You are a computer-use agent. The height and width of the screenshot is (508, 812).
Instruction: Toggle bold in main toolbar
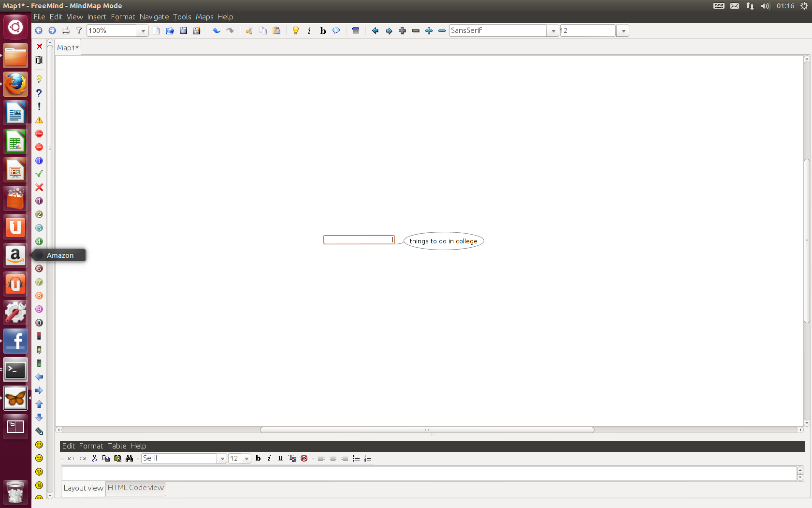(x=323, y=30)
